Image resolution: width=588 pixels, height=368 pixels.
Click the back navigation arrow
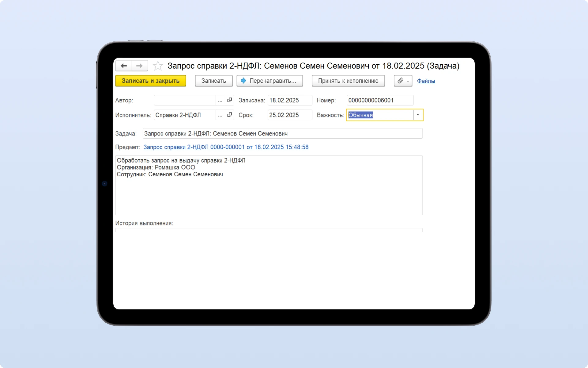(x=124, y=66)
